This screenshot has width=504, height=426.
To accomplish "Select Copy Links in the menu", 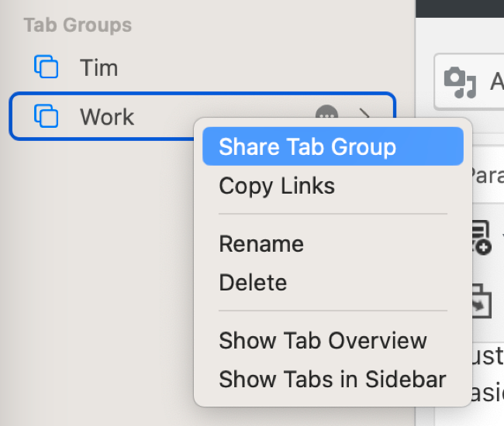I will (277, 186).
